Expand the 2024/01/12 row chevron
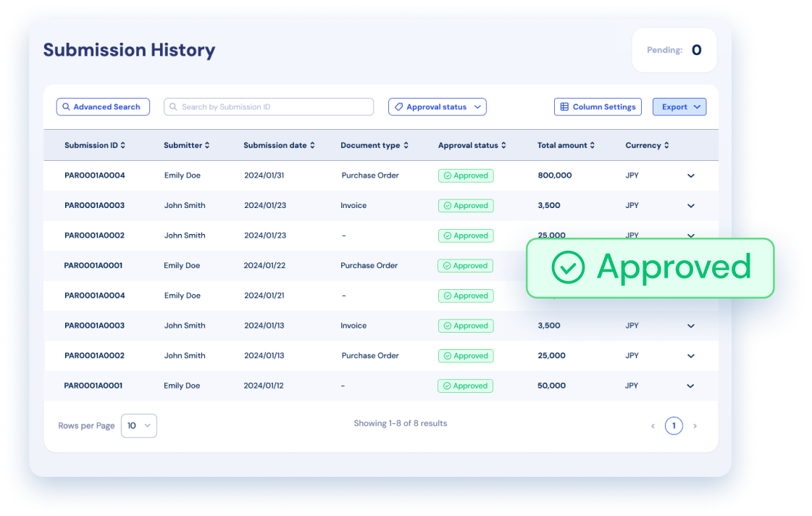Image resolution: width=812 pixels, height=516 pixels. click(690, 386)
